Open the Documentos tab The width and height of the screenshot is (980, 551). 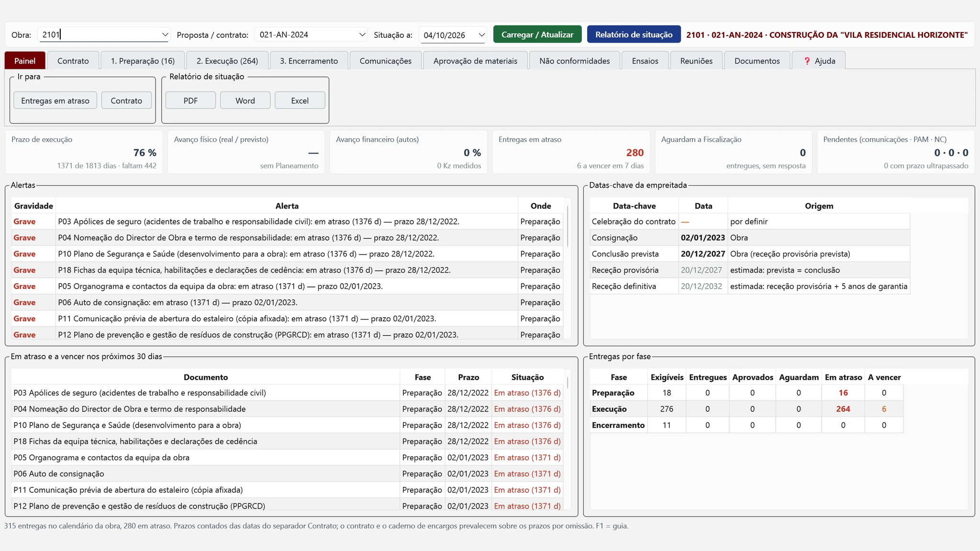[x=757, y=61]
